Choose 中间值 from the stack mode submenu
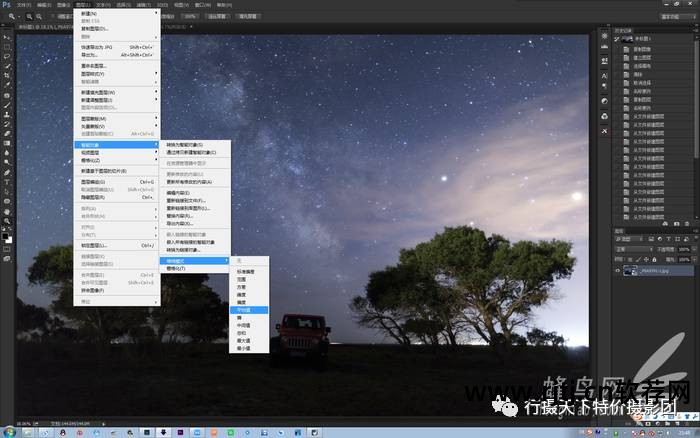This screenshot has height=438, width=700. (246, 324)
